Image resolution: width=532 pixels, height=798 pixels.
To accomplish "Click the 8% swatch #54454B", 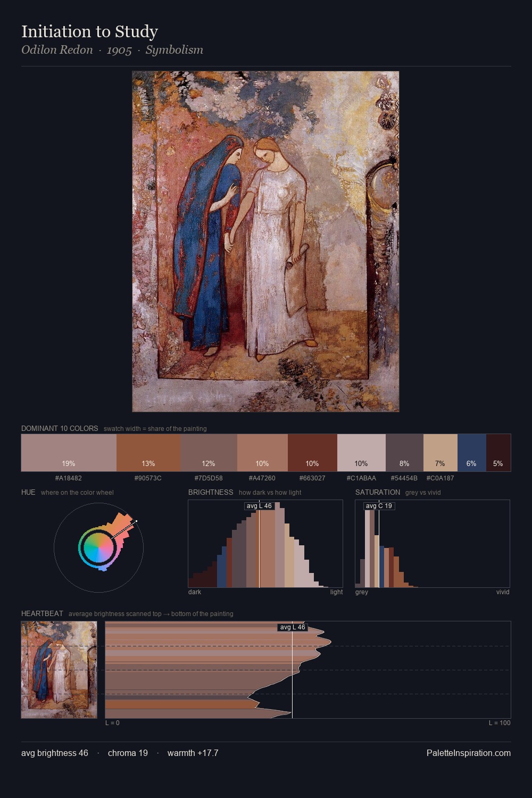I will pyautogui.click(x=404, y=453).
